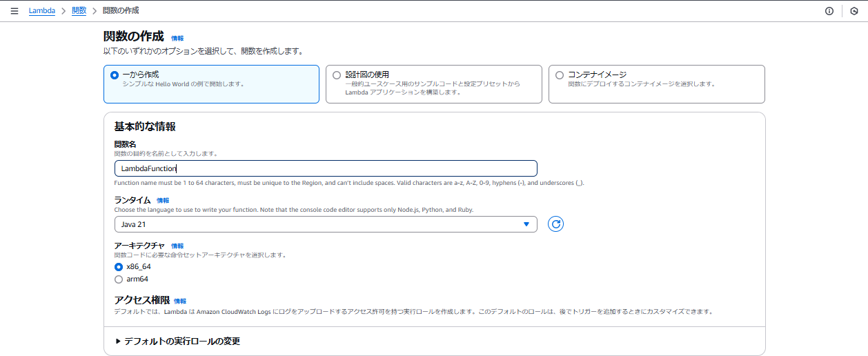Open 情報 link next to アーキテクチャ

178,246
